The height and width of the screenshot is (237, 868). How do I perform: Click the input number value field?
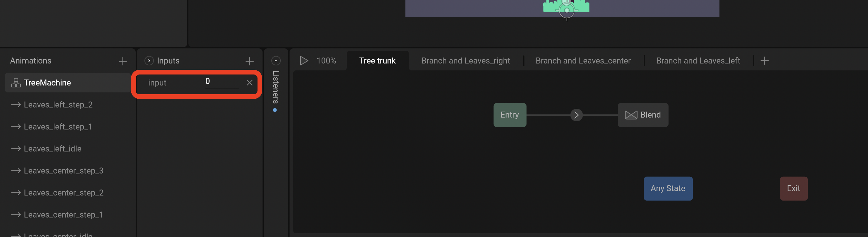point(221,82)
